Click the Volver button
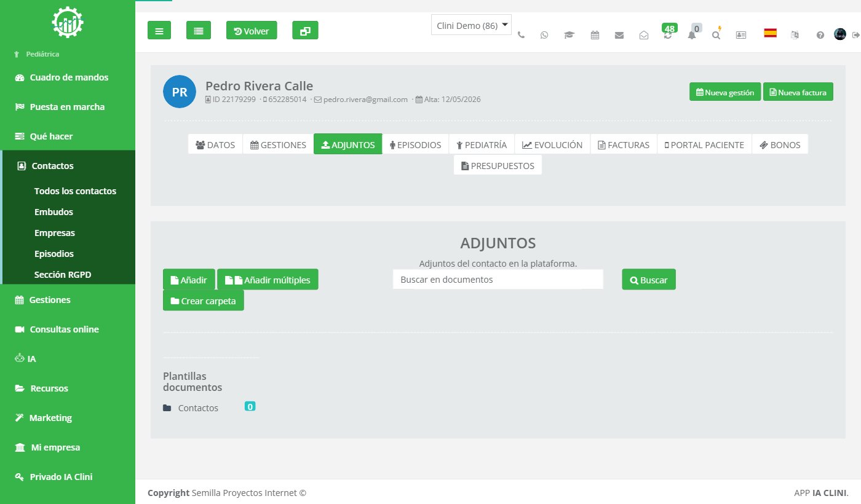This screenshot has height=504, width=861. tap(252, 30)
